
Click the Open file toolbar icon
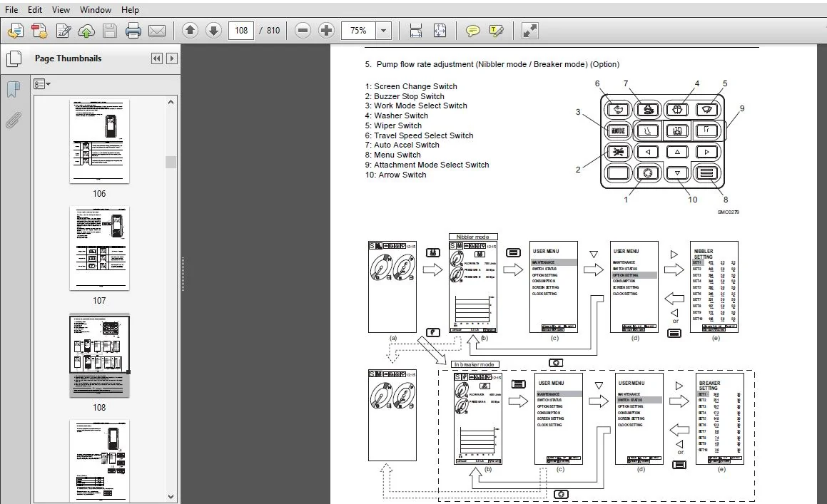point(15,31)
